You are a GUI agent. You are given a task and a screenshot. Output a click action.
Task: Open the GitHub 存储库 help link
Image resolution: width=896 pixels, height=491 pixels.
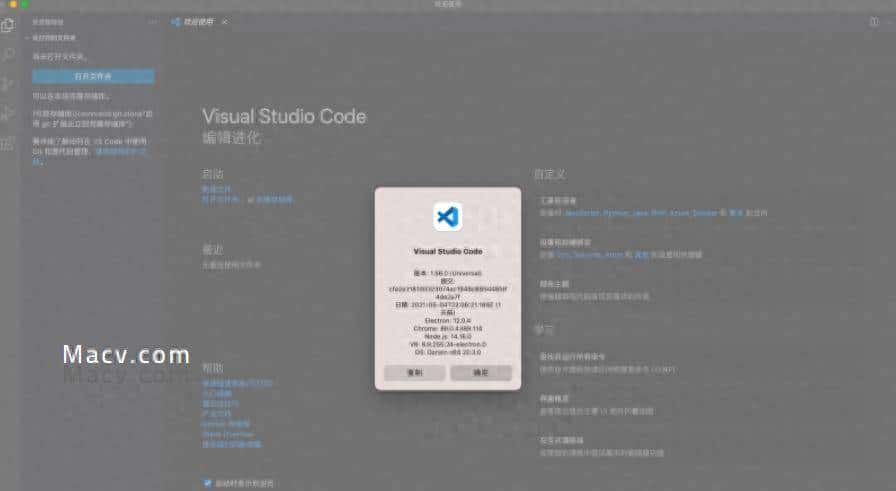(x=226, y=424)
